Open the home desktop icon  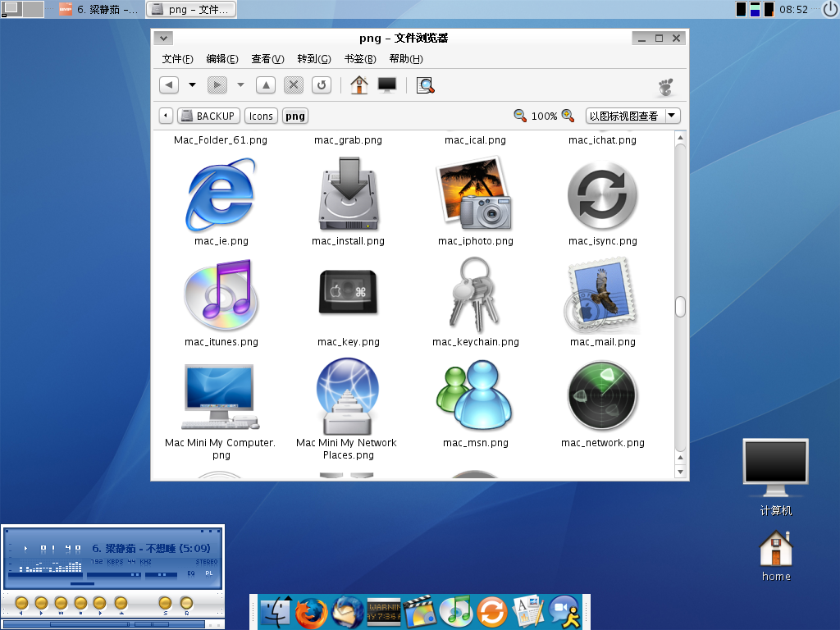click(x=776, y=556)
